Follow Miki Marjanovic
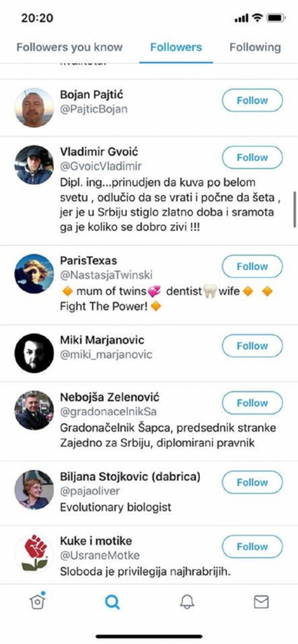The height and width of the screenshot is (644, 298). 252,346
